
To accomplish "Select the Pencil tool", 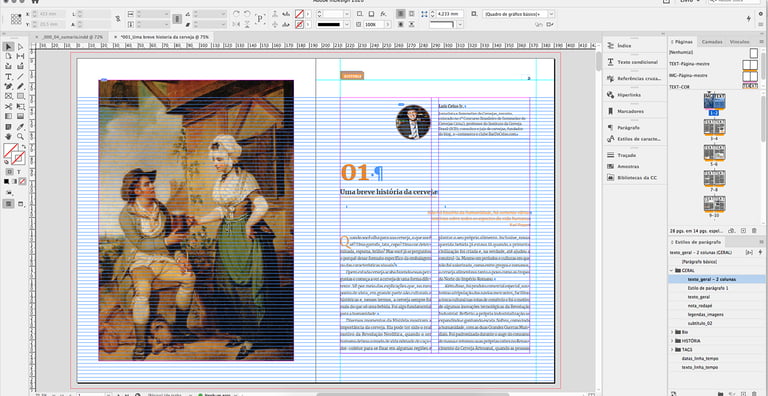I will [x=21, y=86].
